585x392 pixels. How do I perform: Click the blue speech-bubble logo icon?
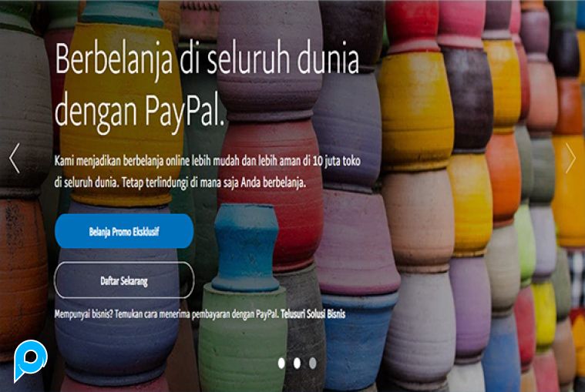[x=31, y=360]
